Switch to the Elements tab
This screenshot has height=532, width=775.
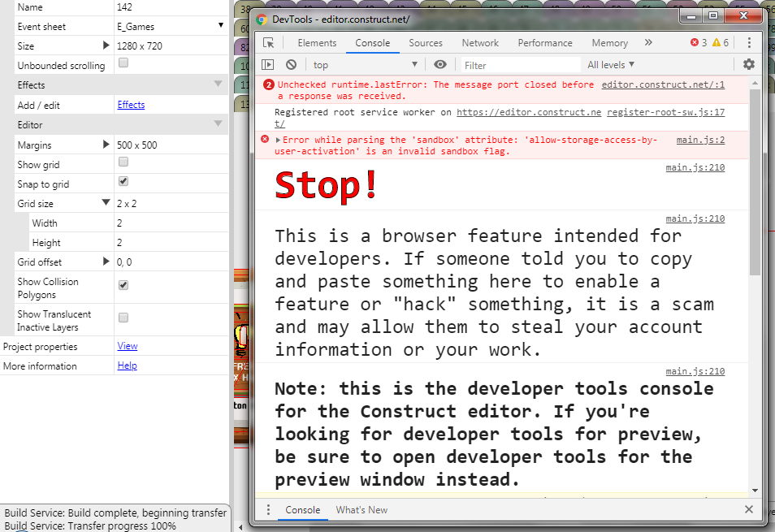click(317, 43)
